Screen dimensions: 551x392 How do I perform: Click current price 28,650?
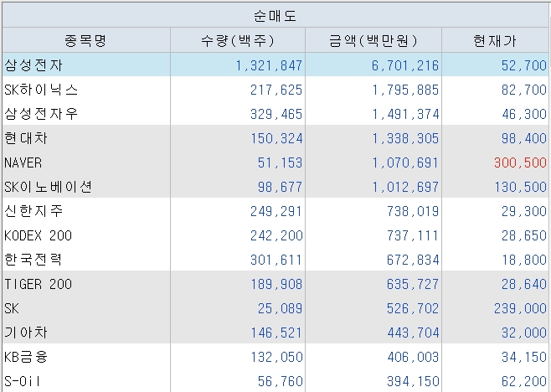(524, 235)
